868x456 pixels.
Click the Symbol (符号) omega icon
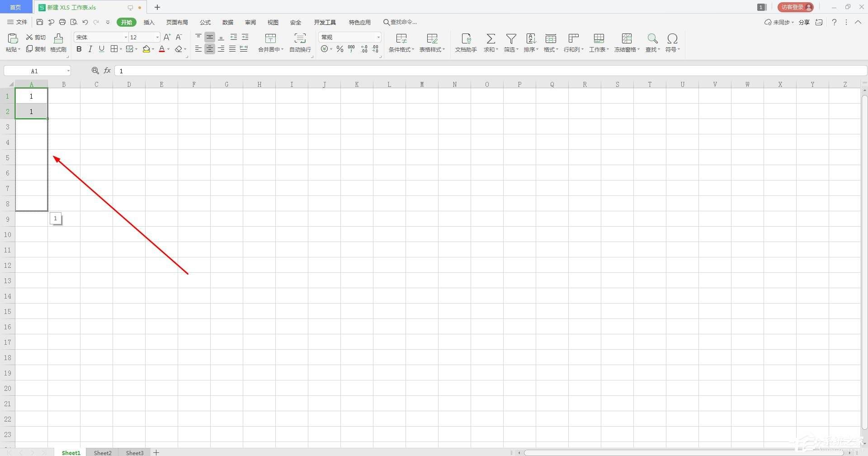[672, 39]
